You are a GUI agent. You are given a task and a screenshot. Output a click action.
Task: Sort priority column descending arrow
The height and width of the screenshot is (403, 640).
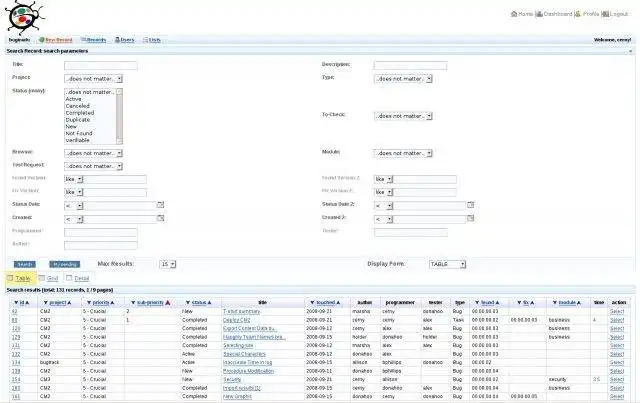[89, 303]
